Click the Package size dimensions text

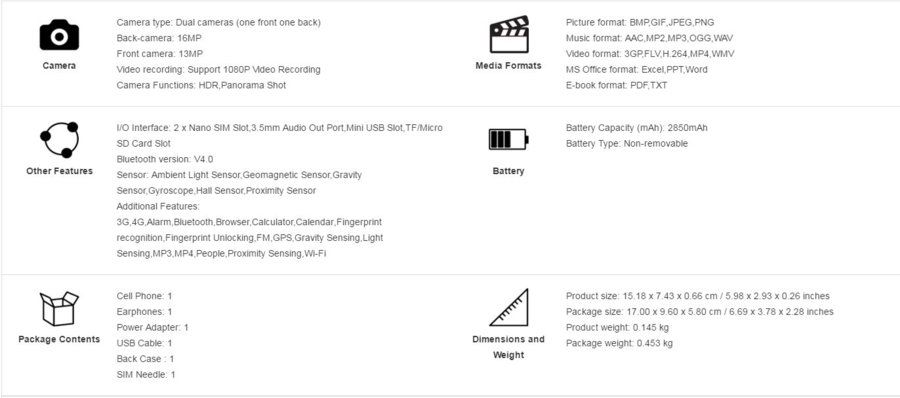tap(700, 312)
